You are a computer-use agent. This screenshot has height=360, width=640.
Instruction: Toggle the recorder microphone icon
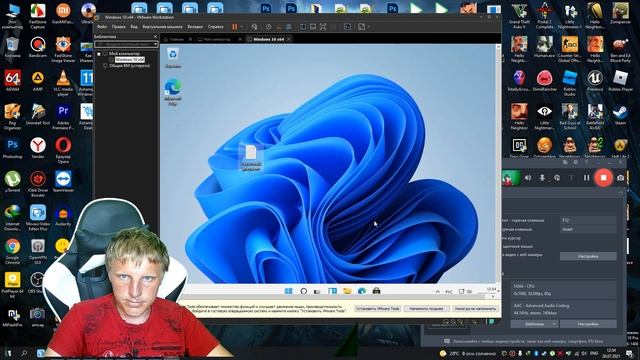[542, 178]
